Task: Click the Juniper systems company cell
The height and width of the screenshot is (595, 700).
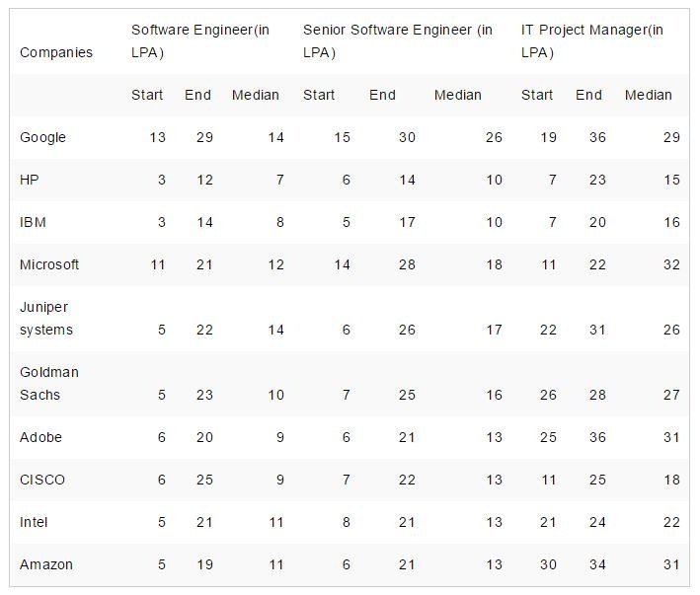Action: (x=46, y=319)
